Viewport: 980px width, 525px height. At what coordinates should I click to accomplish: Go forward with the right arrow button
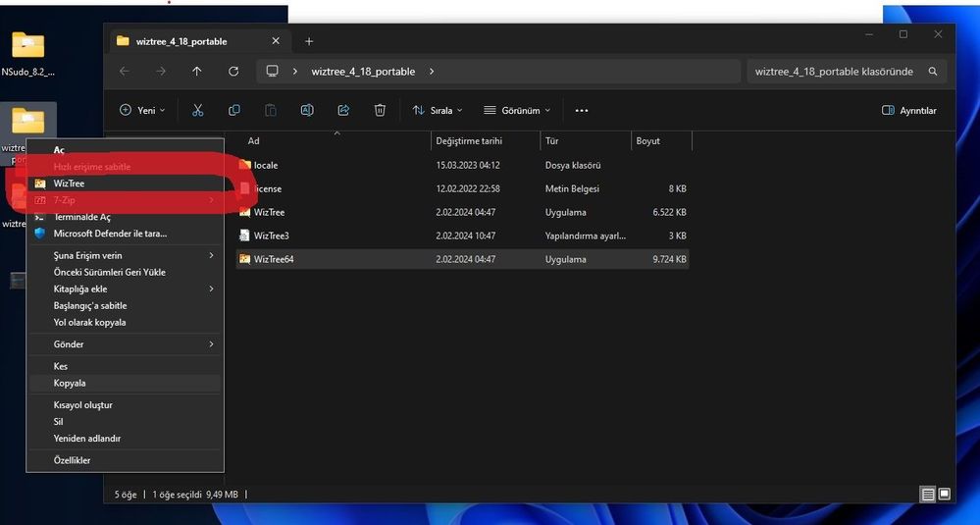[x=161, y=72]
